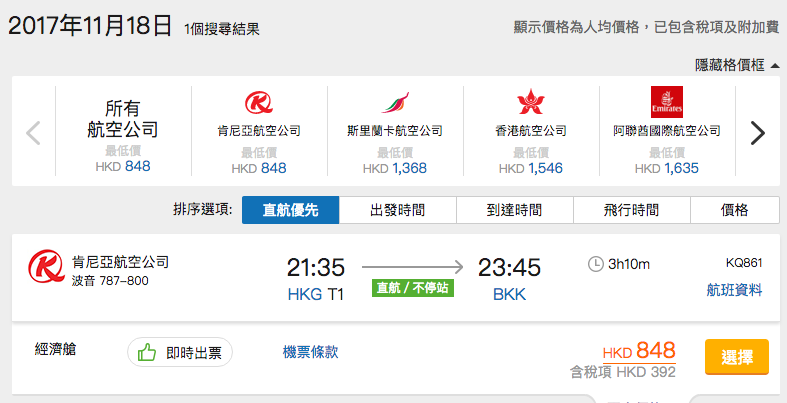Select 所有航空公司 lowest price HKD 848

tap(123, 134)
